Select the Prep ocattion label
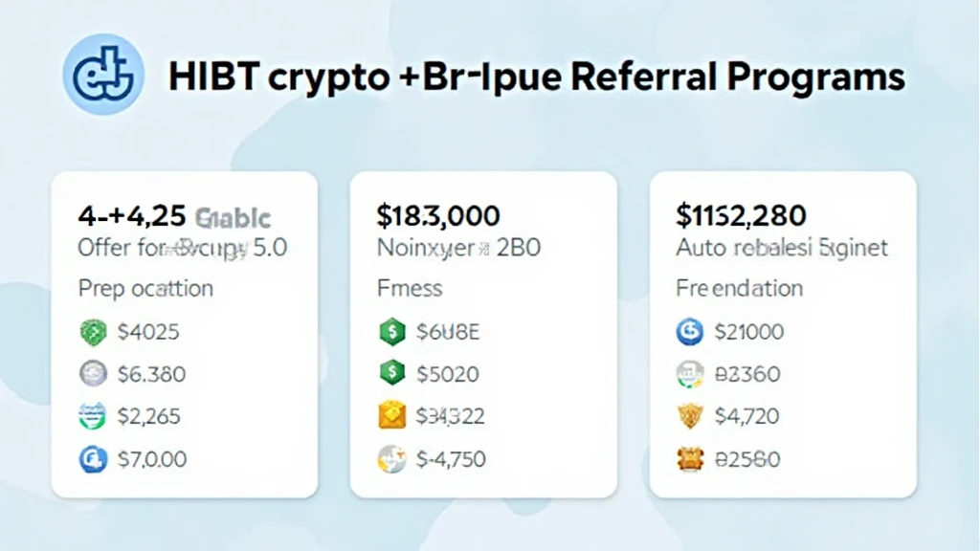 pos(145,289)
